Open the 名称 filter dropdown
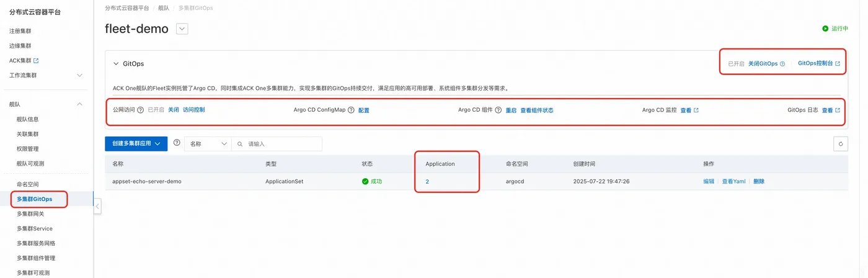This screenshot has height=278, width=868. pyautogui.click(x=208, y=143)
